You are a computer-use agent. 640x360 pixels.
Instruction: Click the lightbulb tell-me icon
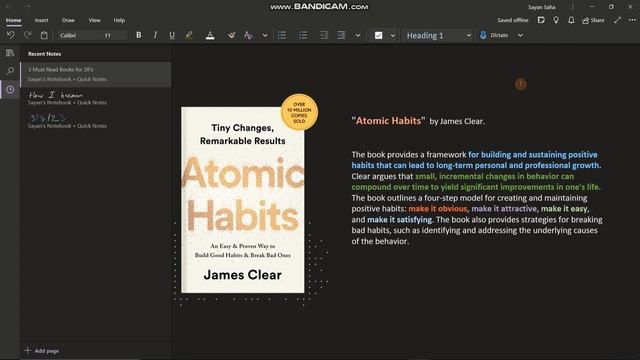(x=556, y=20)
